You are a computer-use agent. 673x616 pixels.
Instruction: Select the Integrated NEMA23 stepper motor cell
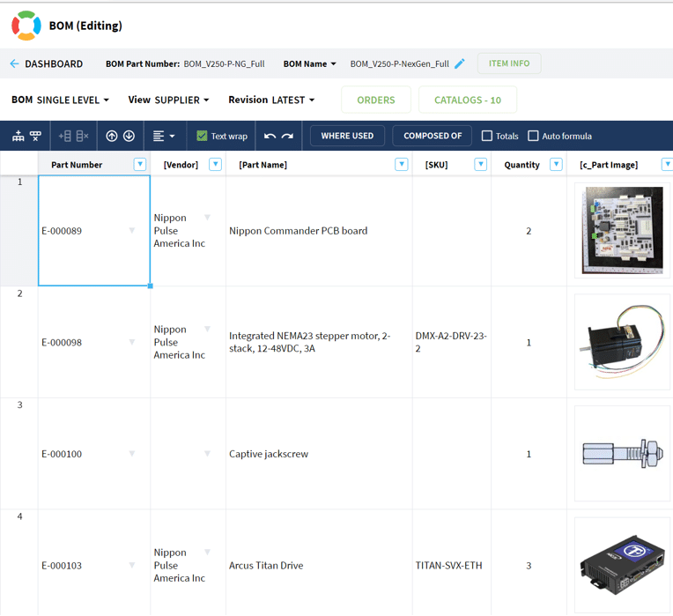pos(319,342)
